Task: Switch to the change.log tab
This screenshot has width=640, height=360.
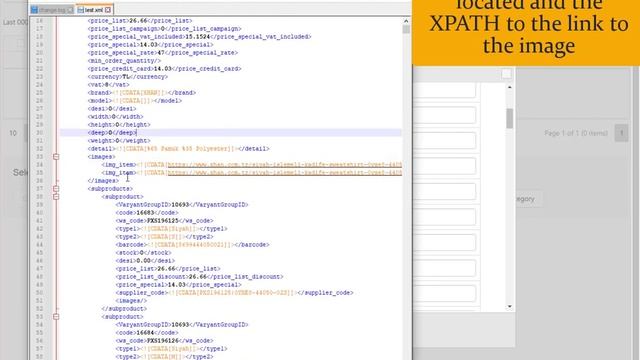Action: 52,10
